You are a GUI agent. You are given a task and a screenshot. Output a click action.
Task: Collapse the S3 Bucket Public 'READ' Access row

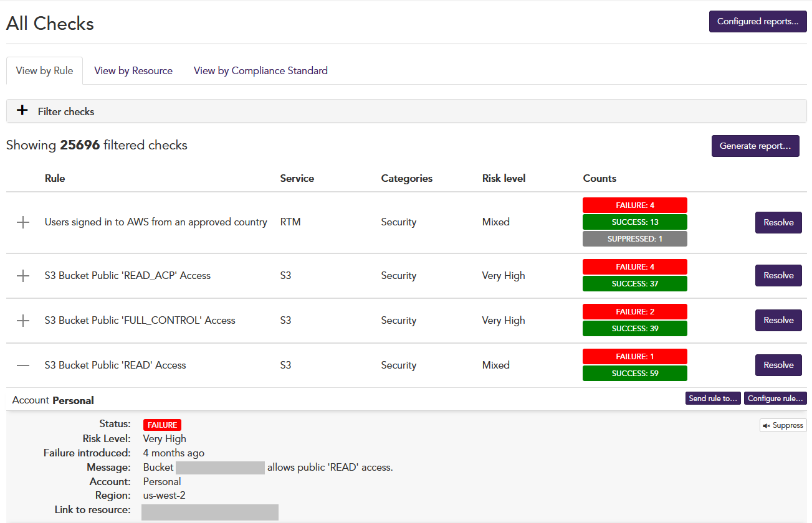(x=23, y=365)
